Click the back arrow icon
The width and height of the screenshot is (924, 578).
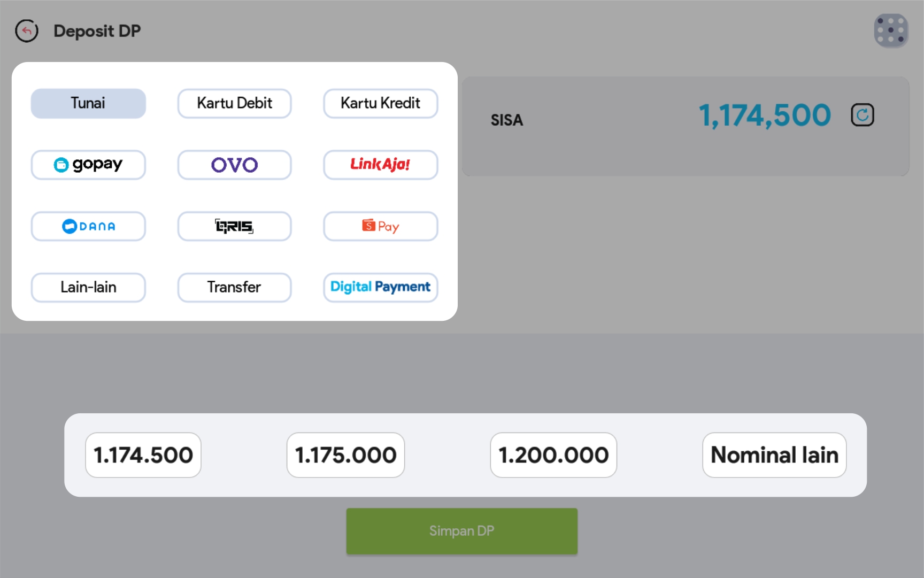(x=27, y=31)
